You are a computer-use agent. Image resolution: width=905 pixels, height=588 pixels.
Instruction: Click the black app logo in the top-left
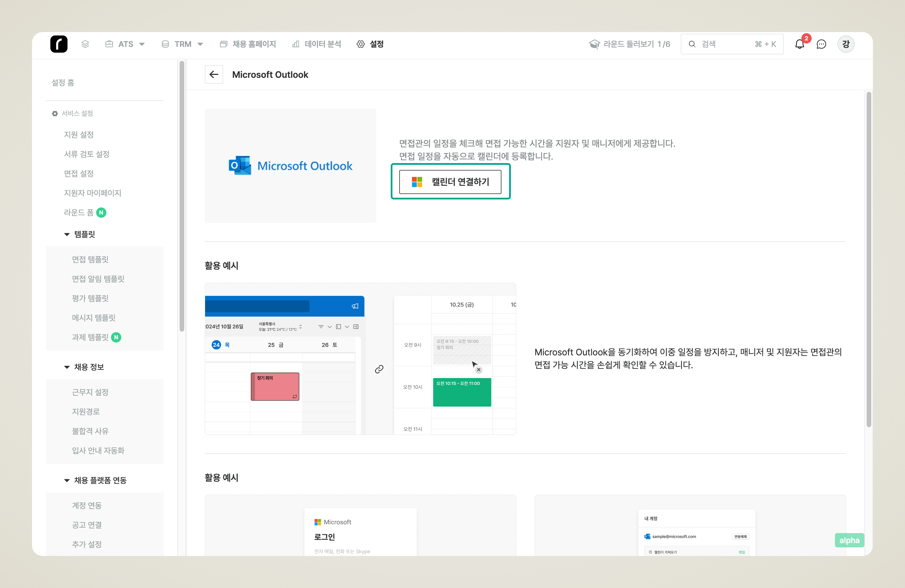(59, 44)
